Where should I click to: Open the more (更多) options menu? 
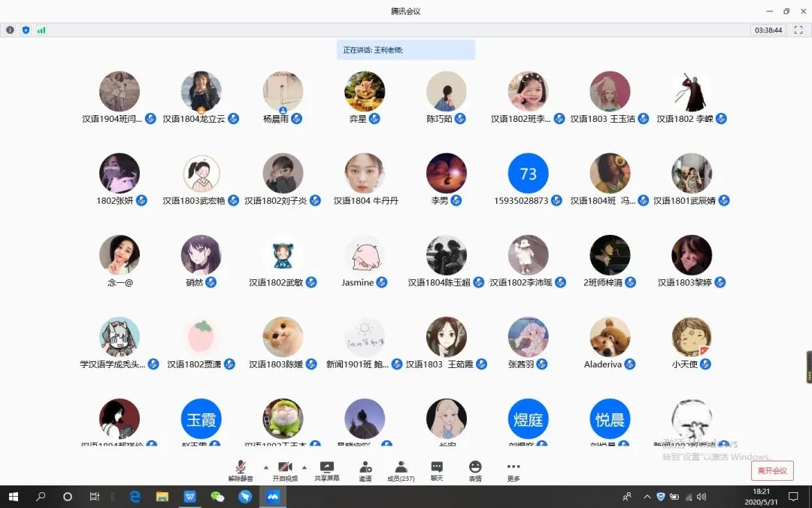pyautogui.click(x=514, y=470)
